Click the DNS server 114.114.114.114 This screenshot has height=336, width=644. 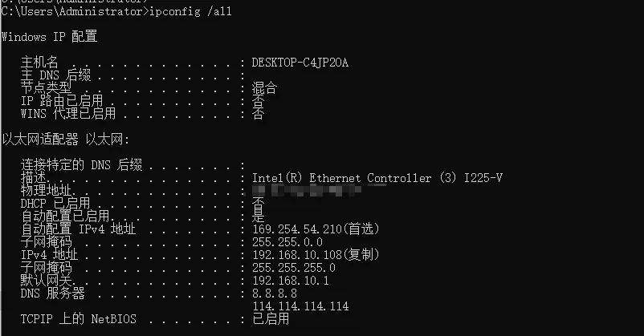[x=300, y=306]
